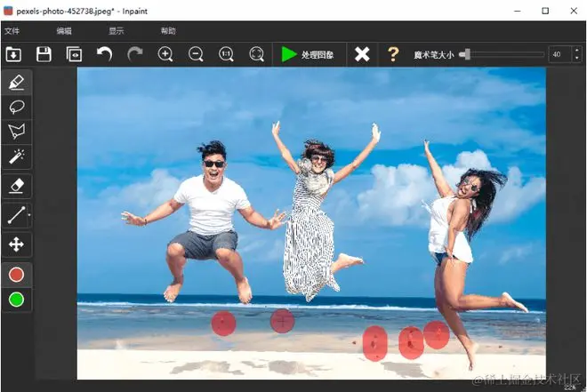Open the 编辑 menu
The height and width of the screenshot is (392, 587).
pyautogui.click(x=64, y=31)
